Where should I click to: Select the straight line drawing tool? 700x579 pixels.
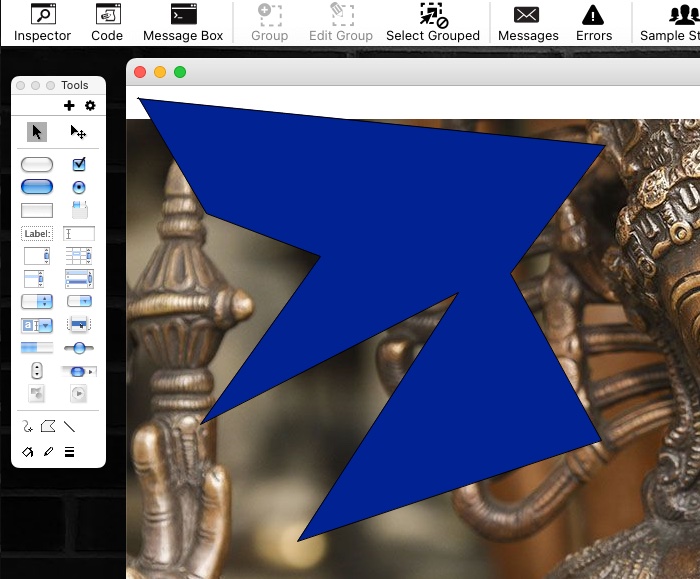[x=69, y=427]
